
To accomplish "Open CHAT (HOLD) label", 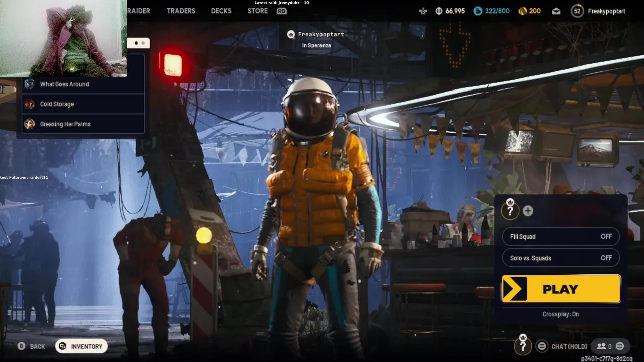I will [569, 346].
